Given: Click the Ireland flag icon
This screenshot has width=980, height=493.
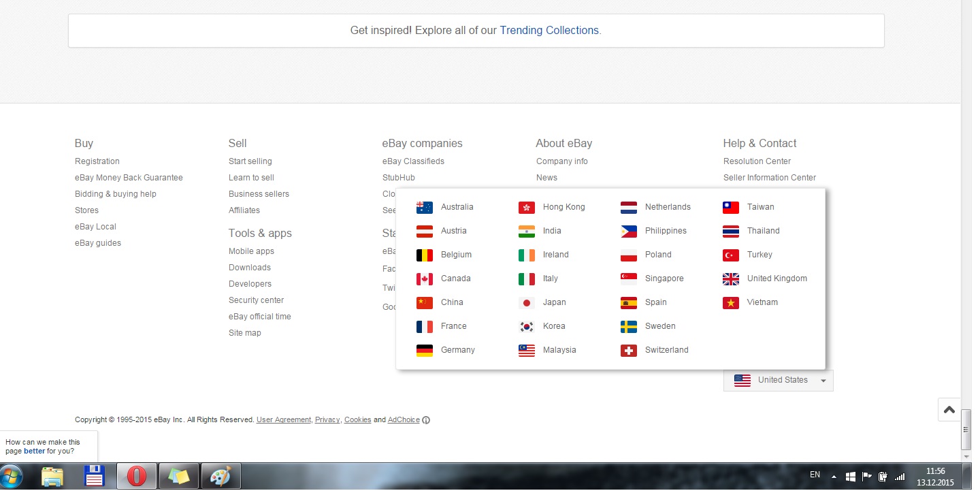Looking at the screenshot, I should [527, 255].
